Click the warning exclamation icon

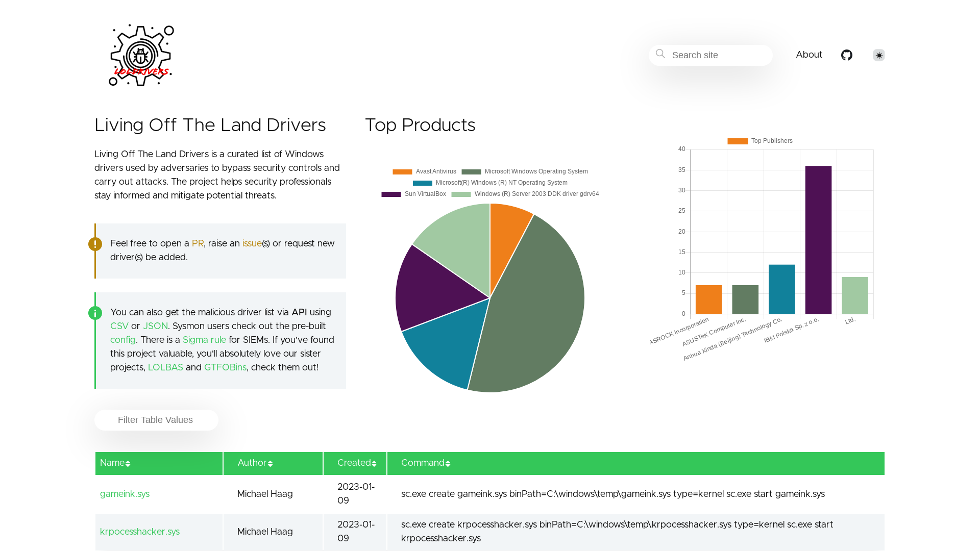point(95,244)
